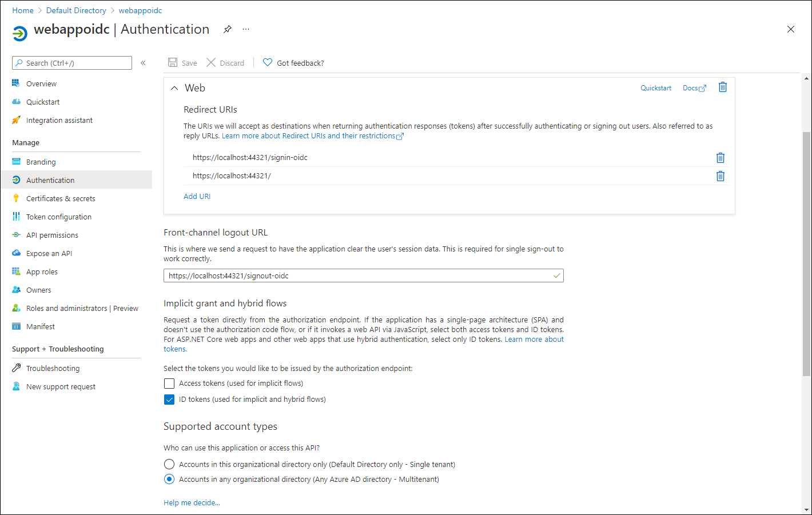Click the Help me decide link

[x=192, y=502]
